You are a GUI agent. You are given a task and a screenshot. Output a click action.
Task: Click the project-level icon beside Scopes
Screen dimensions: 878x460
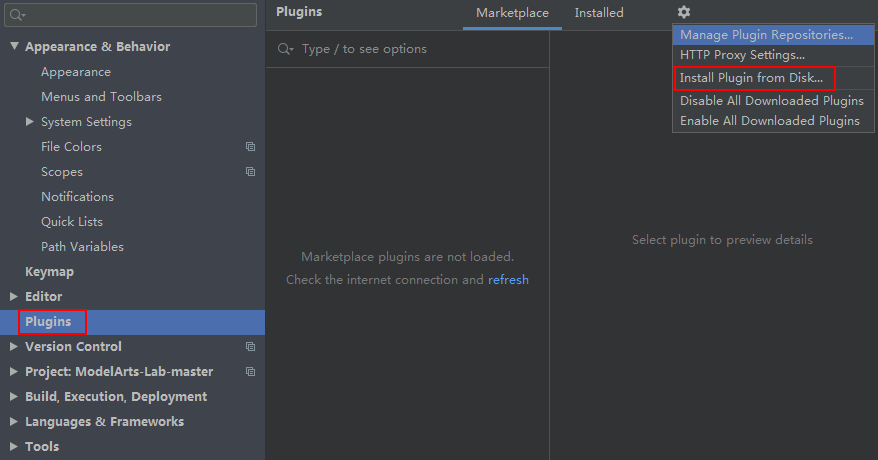[x=250, y=172]
